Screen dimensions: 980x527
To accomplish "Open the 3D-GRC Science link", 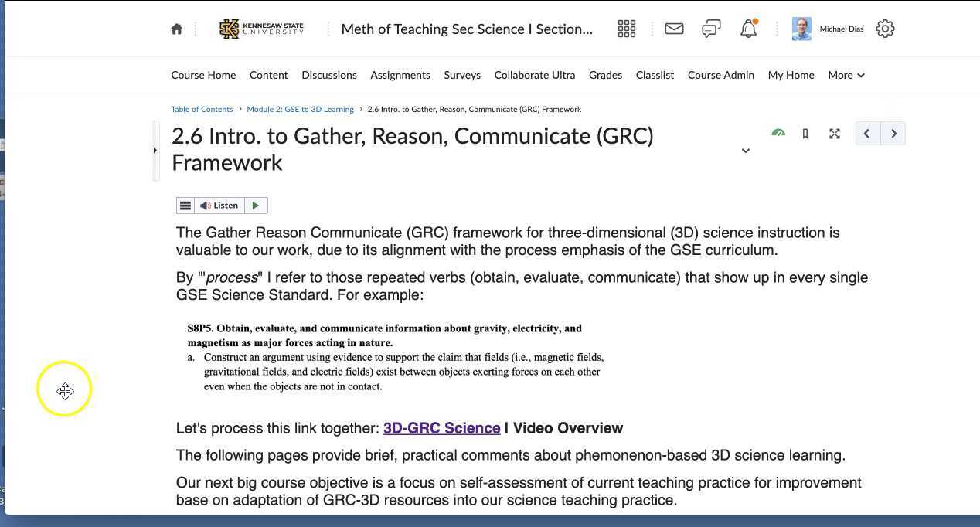I will 441,427.
